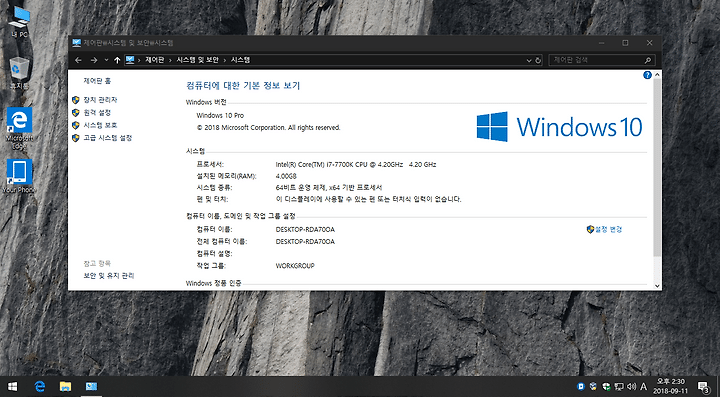This screenshot has height=397, width=720.
Task: Open the volume control tray icon
Action: click(x=631, y=386)
